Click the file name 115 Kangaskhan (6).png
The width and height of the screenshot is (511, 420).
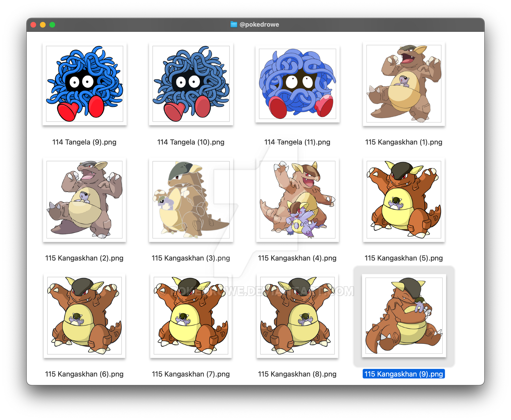tap(84, 374)
